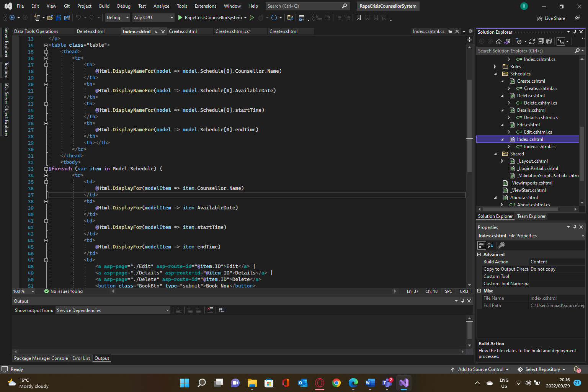Toggle auto-hide pin on Properties panel
This screenshot has height=392, width=588.
coord(575,227)
